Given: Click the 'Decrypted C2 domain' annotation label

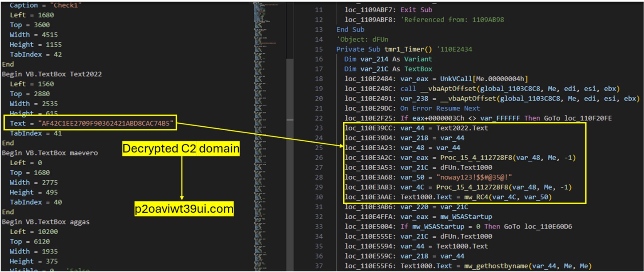Looking at the screenshot, I should [x=181, y=149].
